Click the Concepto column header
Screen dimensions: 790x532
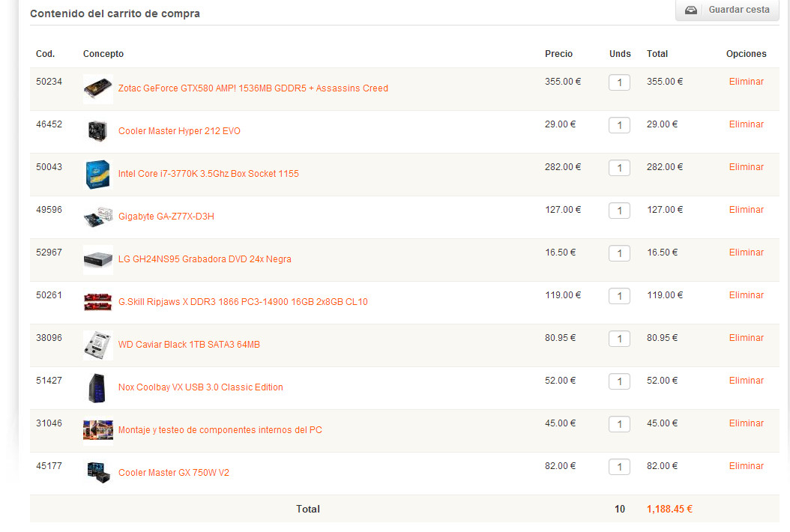103,54
